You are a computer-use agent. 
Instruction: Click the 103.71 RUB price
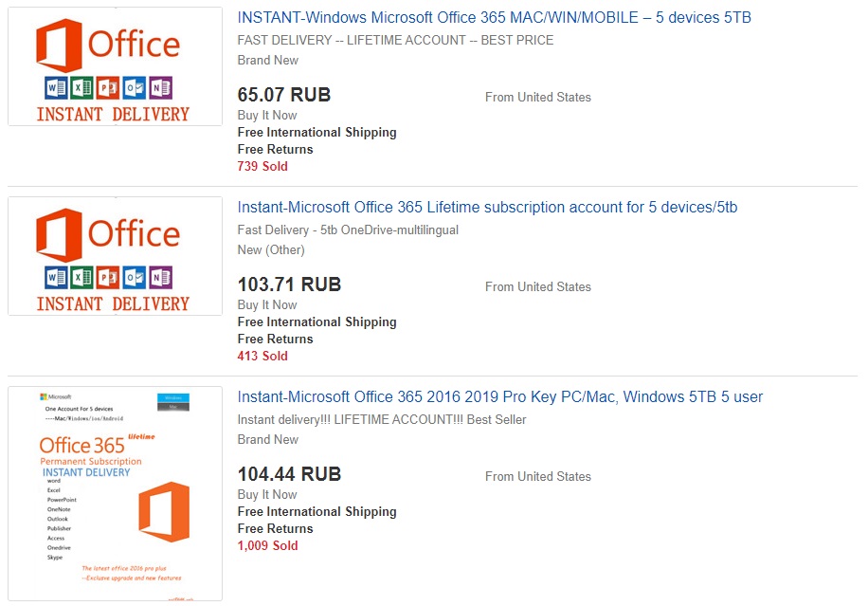coord(289,285)
